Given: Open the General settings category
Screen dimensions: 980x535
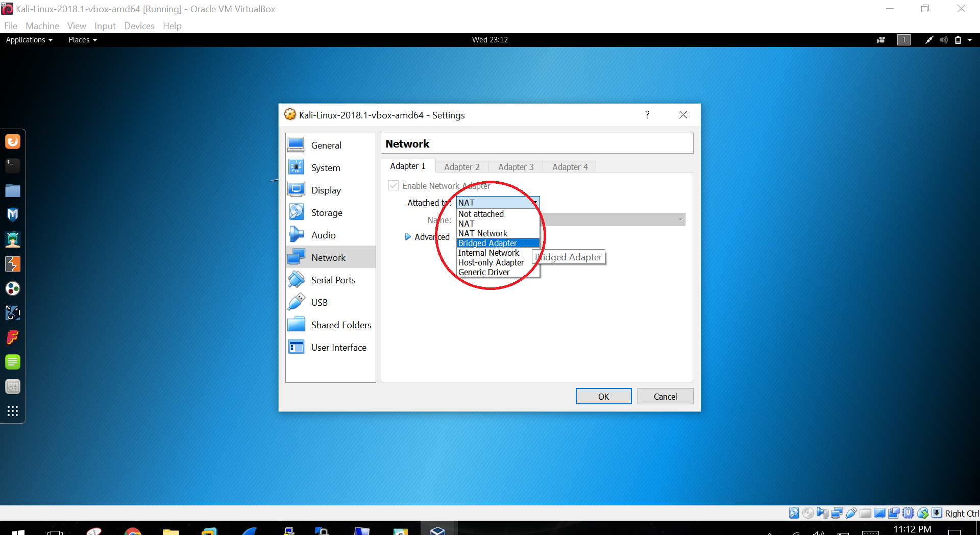Looking at the screenshot, I should (326, 145).
